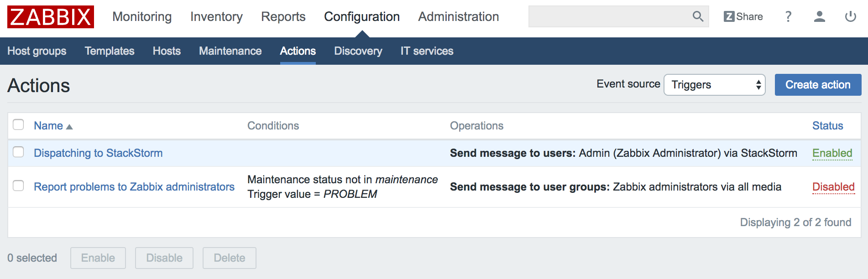Sort the table by the Status column

pyautogui.click(x=827, y=126)
